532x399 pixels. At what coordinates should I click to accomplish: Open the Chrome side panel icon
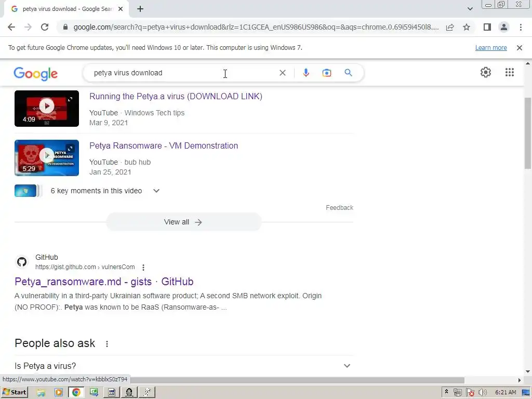[x=487, y=27]
